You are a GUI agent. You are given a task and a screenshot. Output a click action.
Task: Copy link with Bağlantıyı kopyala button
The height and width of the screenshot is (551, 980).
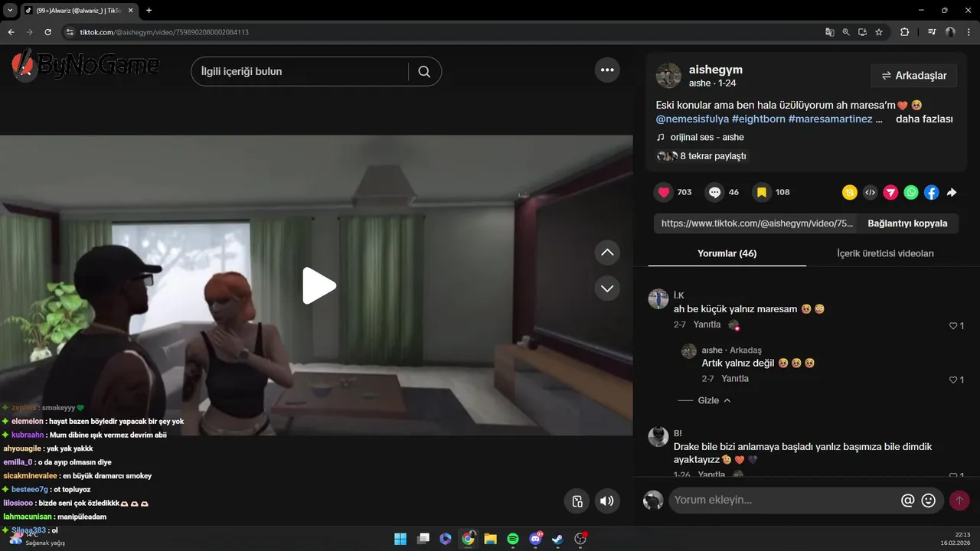click(x=907, y=223)
